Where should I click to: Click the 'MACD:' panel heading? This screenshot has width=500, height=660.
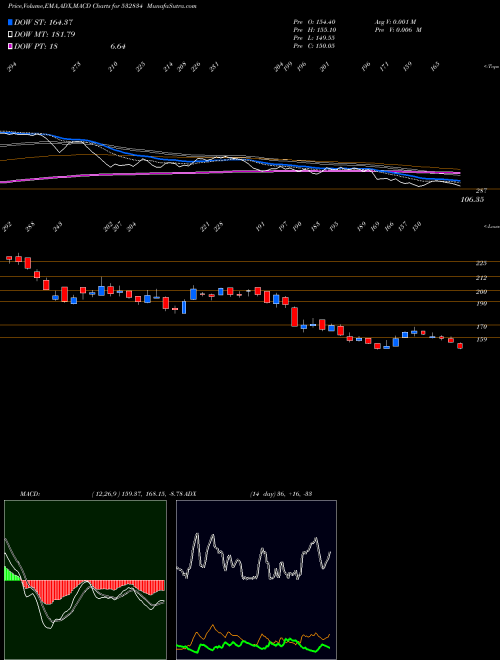pyautogui.click(x=29, y=494)
